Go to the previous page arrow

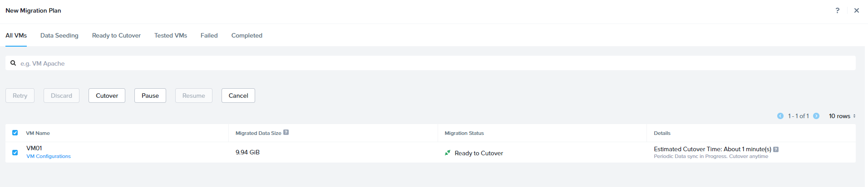tap(780, 116)
